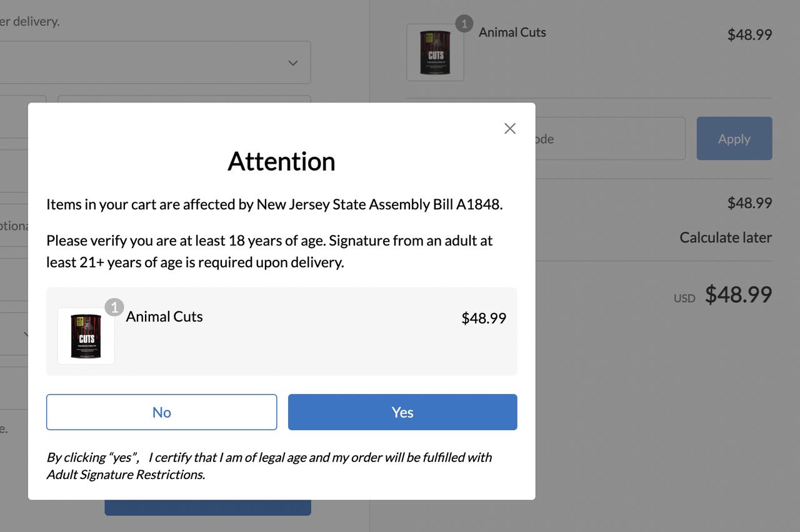Click the "Calculate later" shipping text

[x=725, y=237]
